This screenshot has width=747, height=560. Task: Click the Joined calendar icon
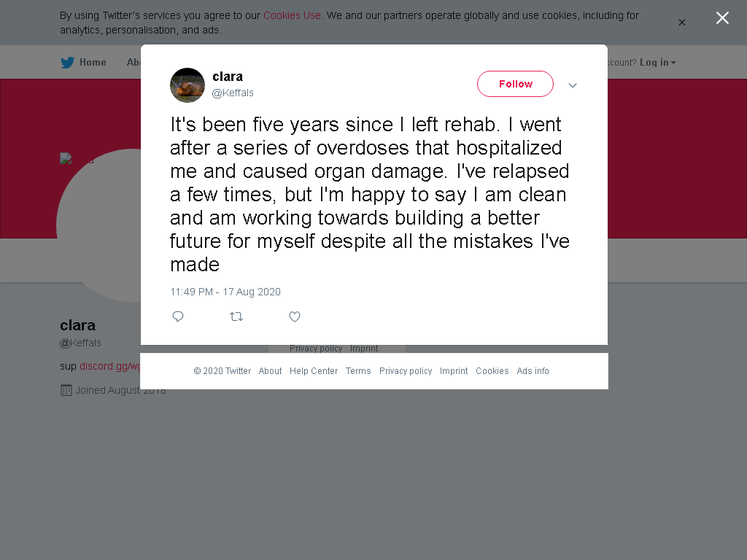tap(66, 391)
